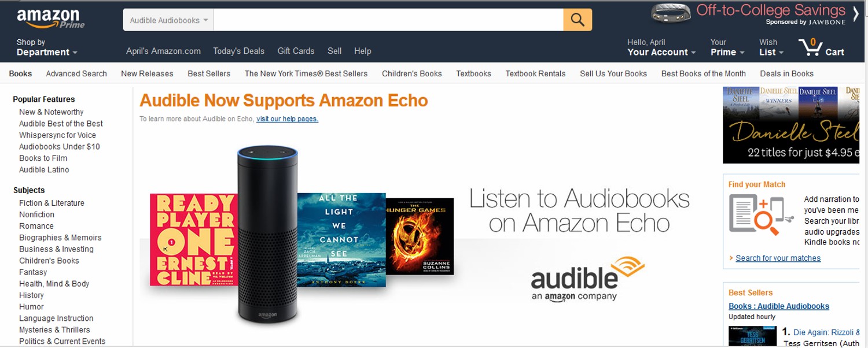Image resolution: width=868 pixels, height=348 pixels.
Task: Open Ready Player One audiobook cover
Action: tap(194, 239)
